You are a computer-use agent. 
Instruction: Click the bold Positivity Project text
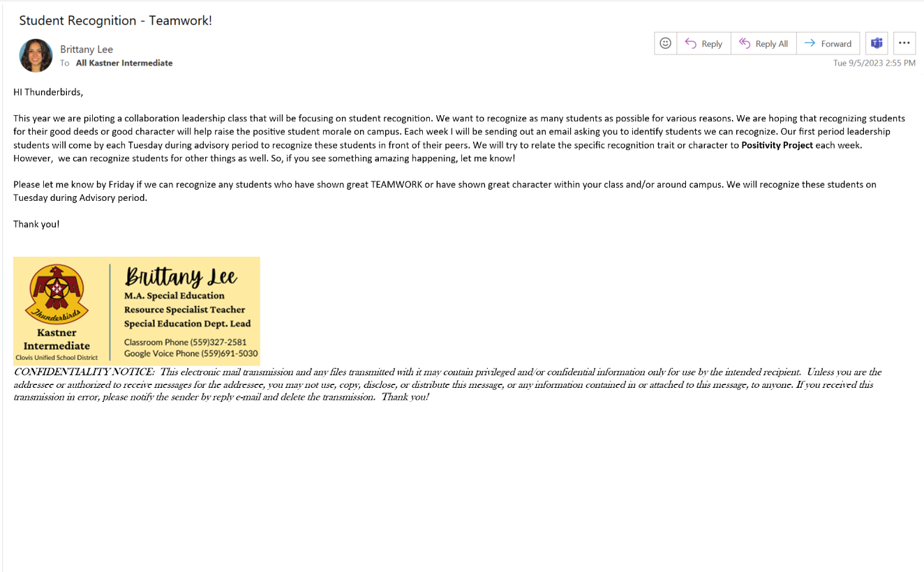click(x=777, y=145)
